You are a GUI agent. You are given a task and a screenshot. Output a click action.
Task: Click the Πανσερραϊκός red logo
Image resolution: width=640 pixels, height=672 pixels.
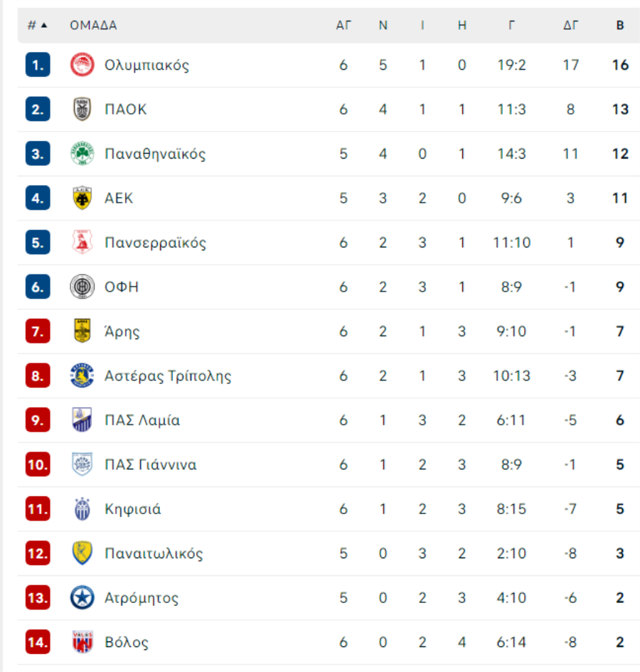click(82, 242)
